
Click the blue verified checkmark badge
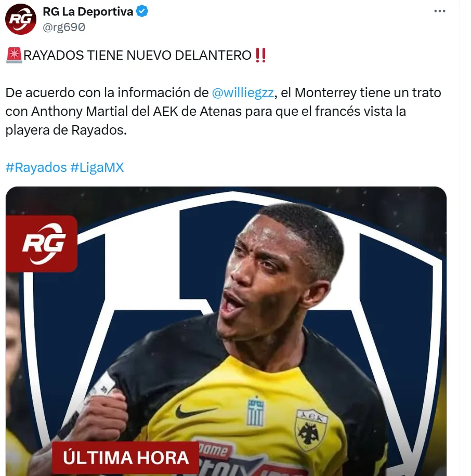tap(142, 11)
